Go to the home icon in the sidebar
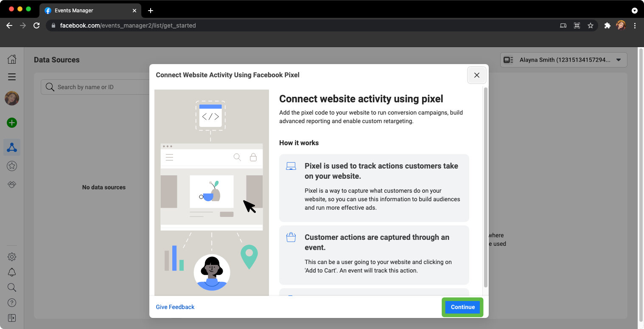The image size is (644, 329). pyautogui.click(x=12, y=59)
